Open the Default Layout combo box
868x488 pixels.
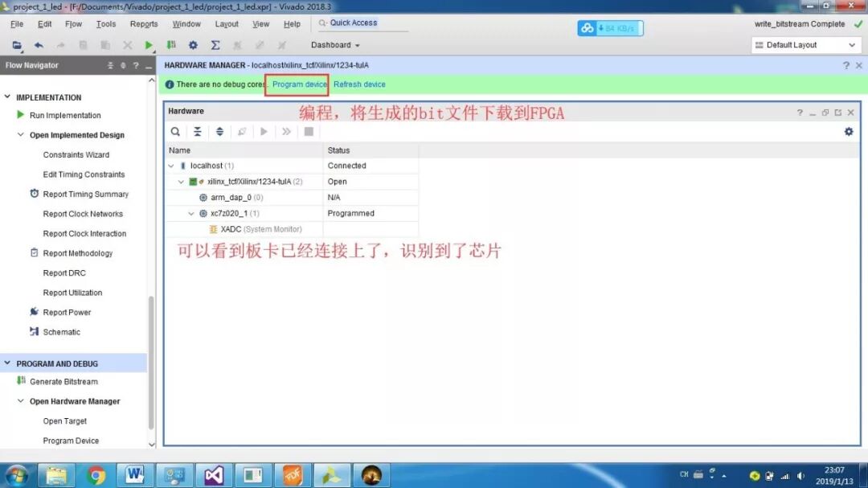point(805,45)
